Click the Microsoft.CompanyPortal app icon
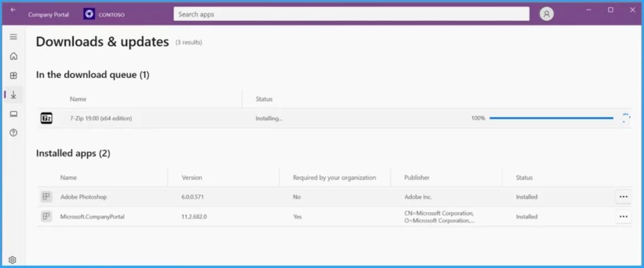Viewport: 644px width, 268px height. [x=47, y=216]
